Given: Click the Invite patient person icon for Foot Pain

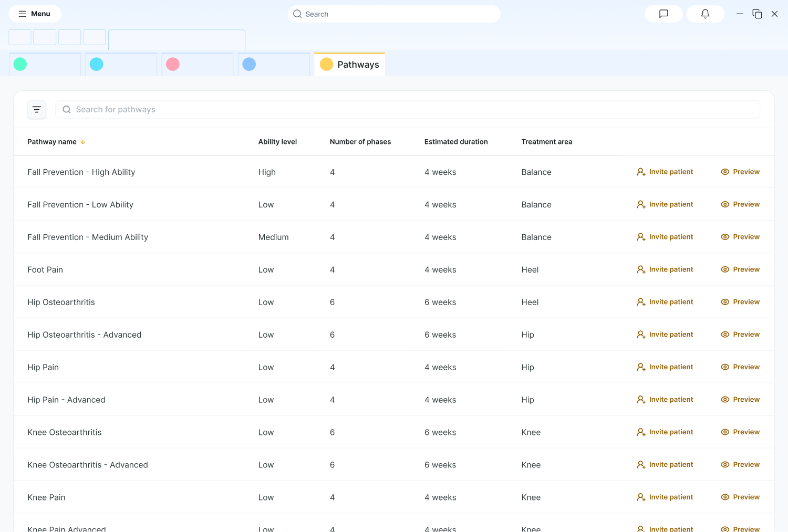Looking at the screenshot, I should [x=641, y=269].
